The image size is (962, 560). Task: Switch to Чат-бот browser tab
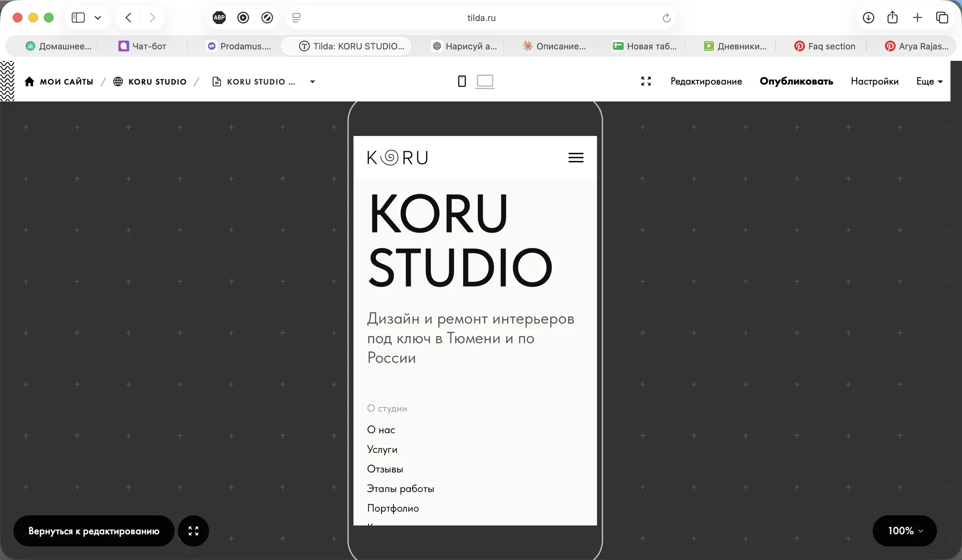142,46
